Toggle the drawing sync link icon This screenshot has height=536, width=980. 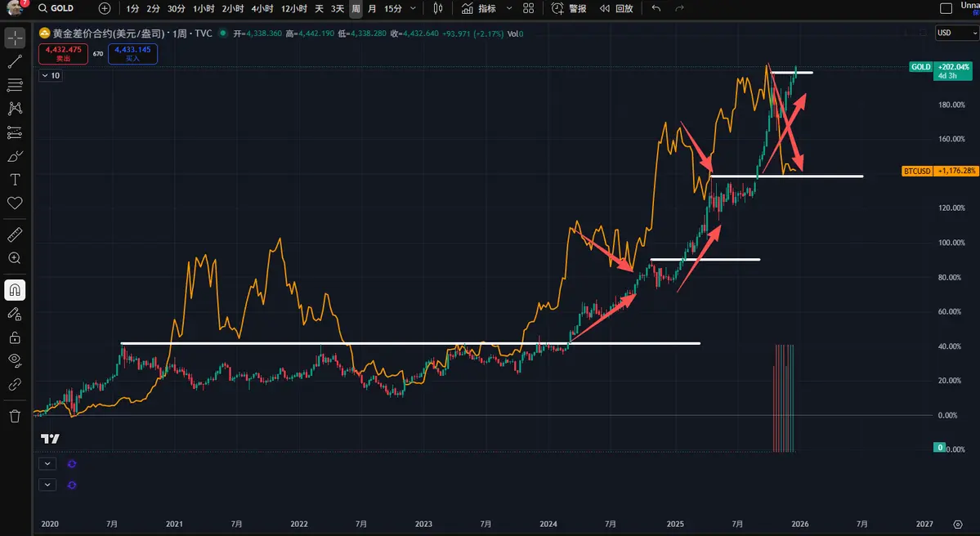click(15, 384)
